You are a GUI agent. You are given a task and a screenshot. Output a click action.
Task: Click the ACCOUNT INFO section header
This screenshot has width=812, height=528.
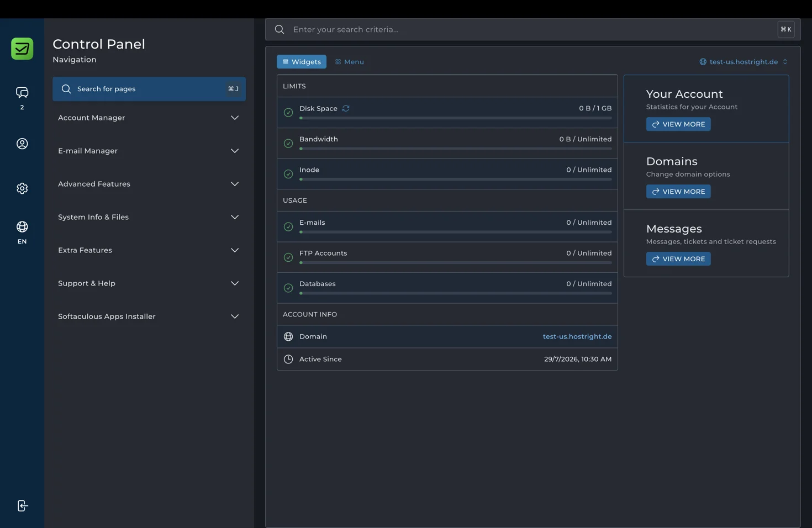pos(310,314)
